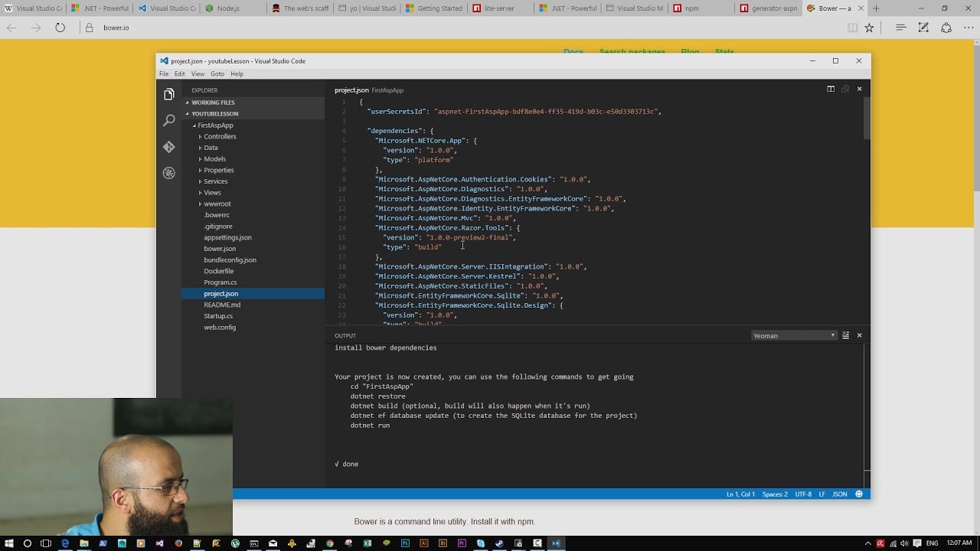Image resolution: width=980 pixels, height=551 pixels.
Task: Click the output panel vertical scrollbar
Action: click(867, 415)
